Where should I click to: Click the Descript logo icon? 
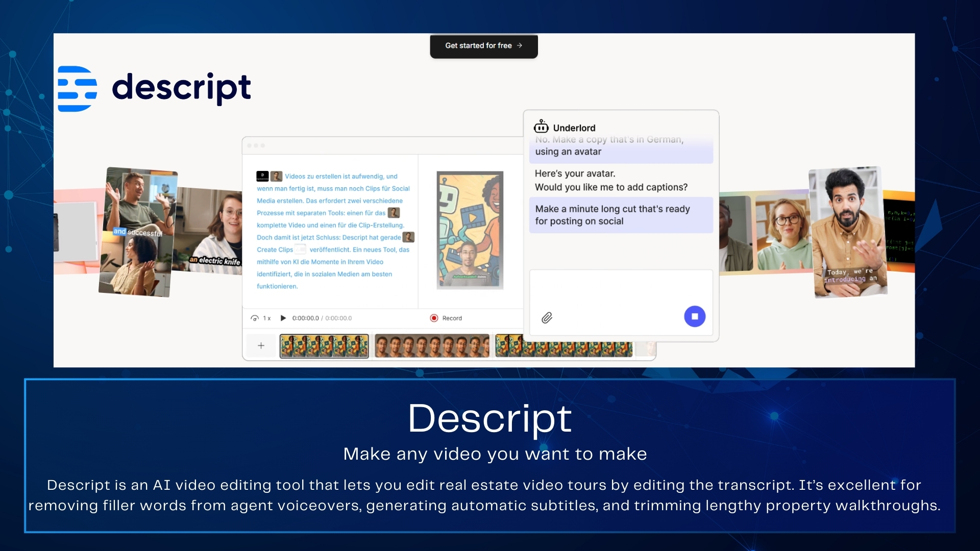78,89
